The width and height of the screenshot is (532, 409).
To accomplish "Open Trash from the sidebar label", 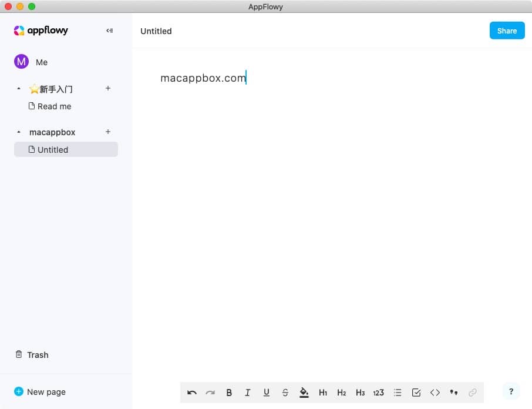I will tap(38, 355).
